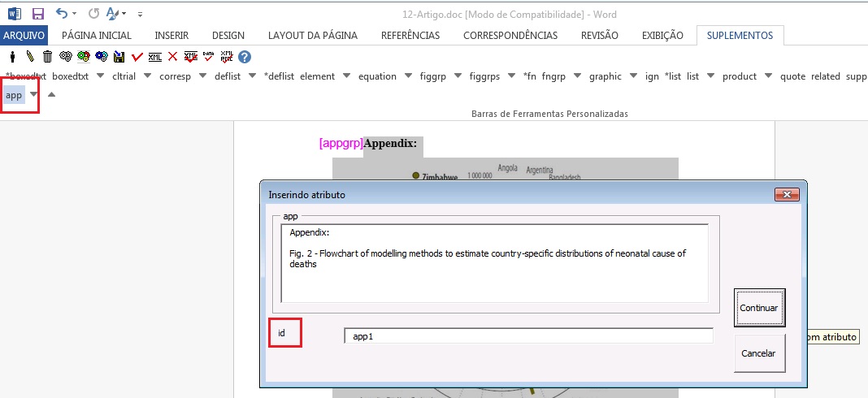Switch to the INSERIR ribbon tab
868x398 pixels.
point(171,35)
